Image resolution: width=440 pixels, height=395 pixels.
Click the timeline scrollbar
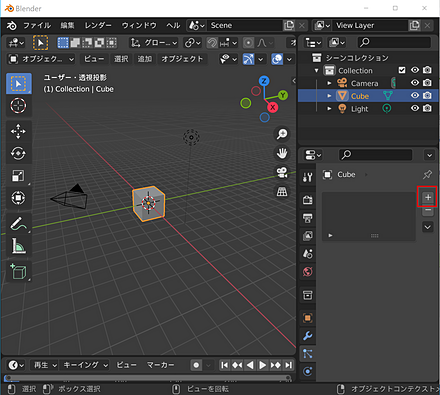click(x=147, y=378)
